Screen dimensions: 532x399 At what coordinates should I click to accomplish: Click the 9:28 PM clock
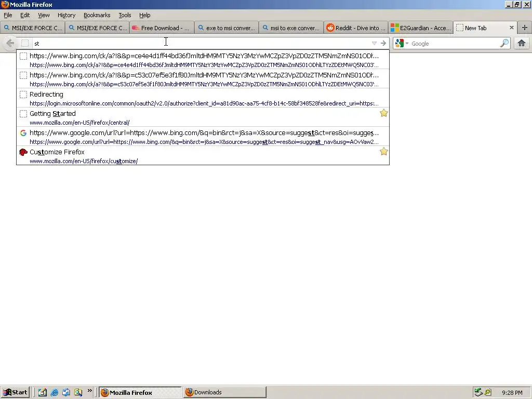tap(512, 393)
